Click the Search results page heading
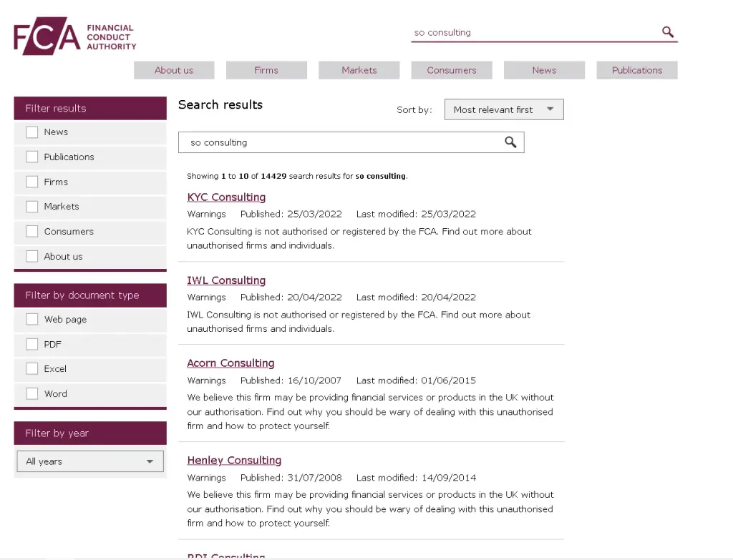The image size is (733, 560). [x=220, y=104]
